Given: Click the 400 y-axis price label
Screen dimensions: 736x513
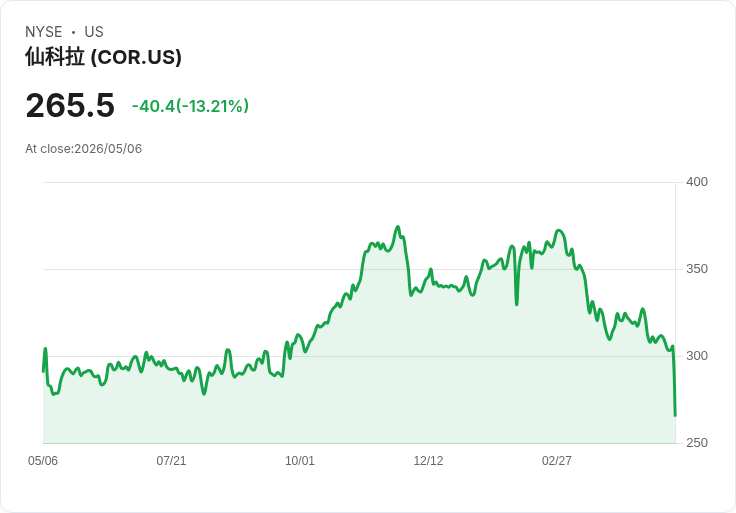Looking at the screenshot, I should click(697, 182).
